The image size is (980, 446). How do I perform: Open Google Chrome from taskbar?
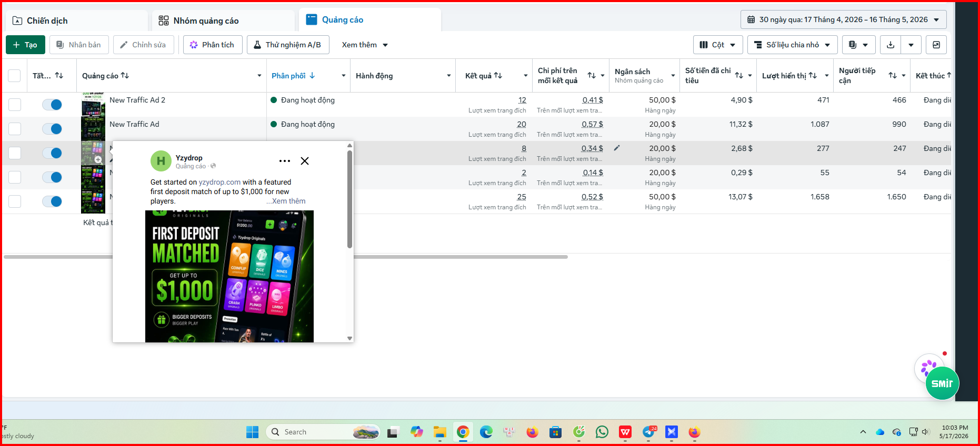(463, 432)
